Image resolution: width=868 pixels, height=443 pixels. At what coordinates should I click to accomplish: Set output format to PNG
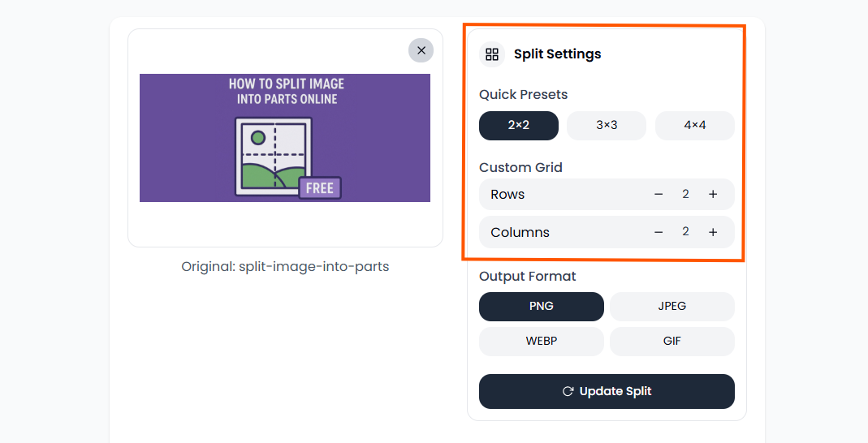542,307
